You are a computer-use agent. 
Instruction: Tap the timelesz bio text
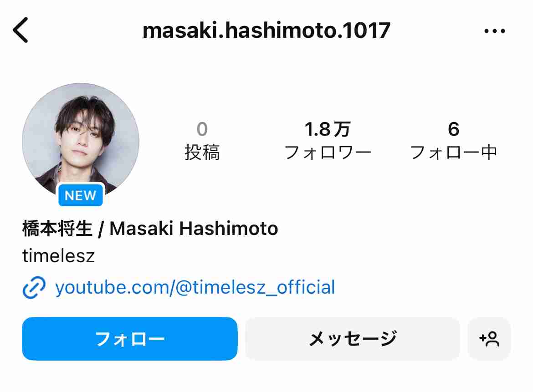pyautogui.click(x=58, y=256)
